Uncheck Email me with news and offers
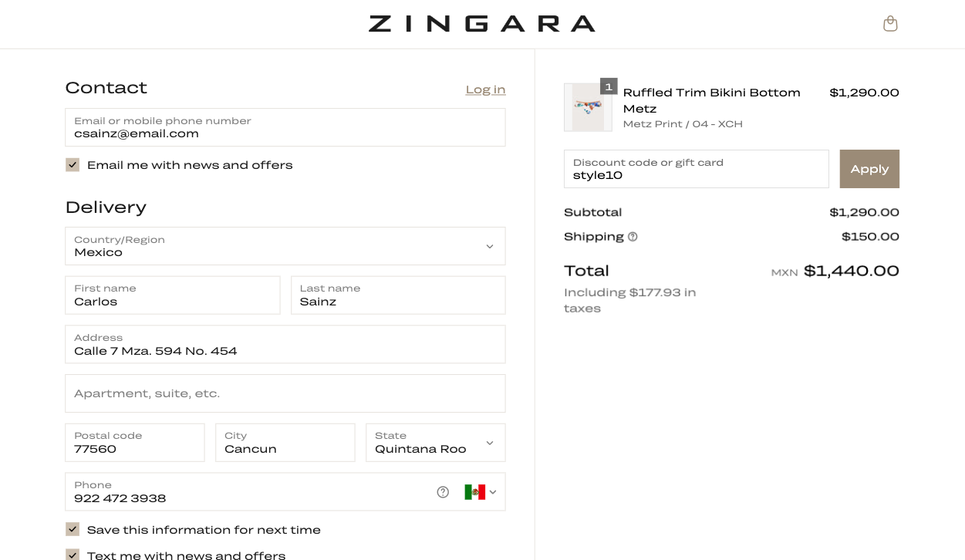Screen dimensions: 965x560 (x=73, y=165)
